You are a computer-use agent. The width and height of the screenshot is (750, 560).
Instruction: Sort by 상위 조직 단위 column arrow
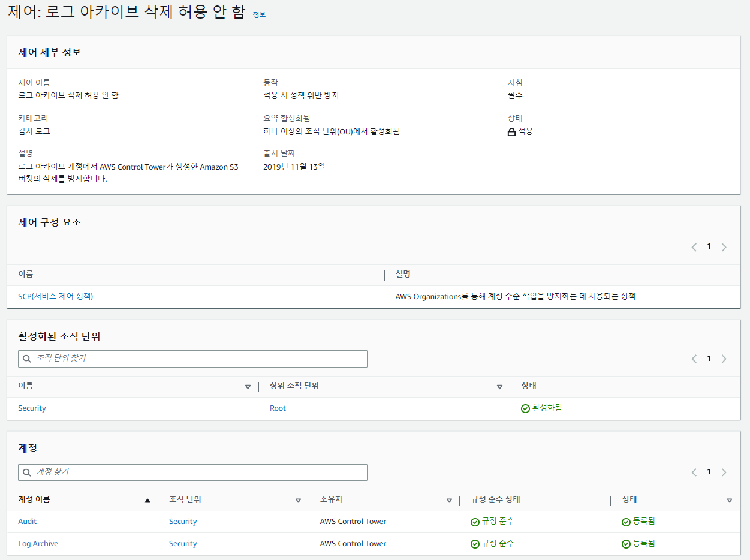point(499,387)
